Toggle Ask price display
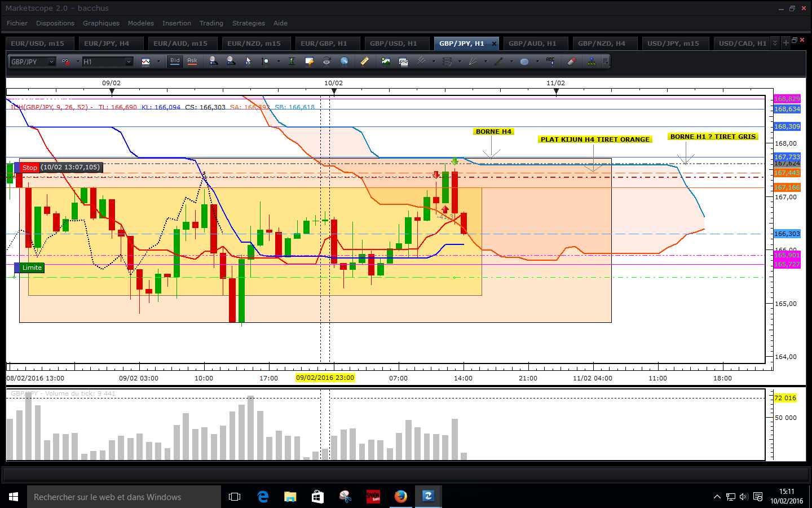The height and width of the screenshot is (508, 812). click(x=192, y=61)
